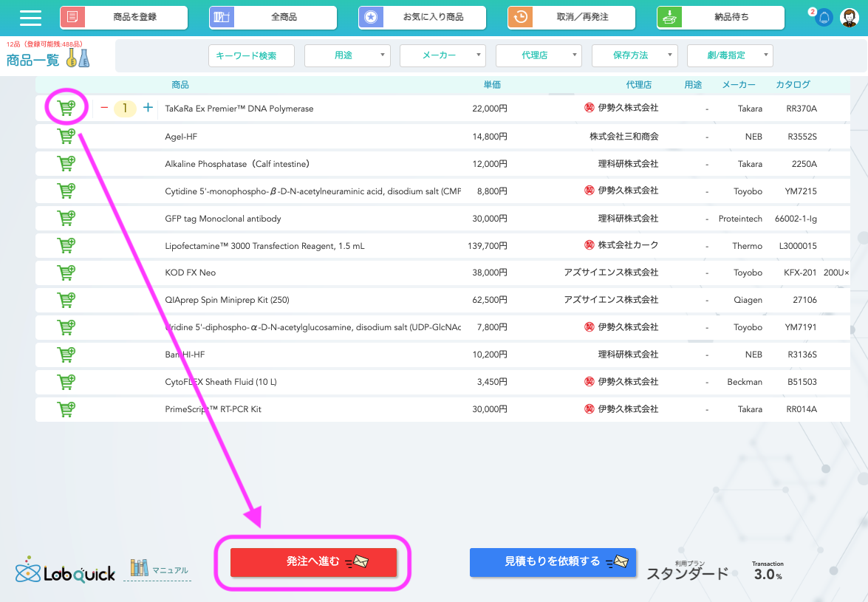Open the 代理店 filter dropdown

click(539, 55)
